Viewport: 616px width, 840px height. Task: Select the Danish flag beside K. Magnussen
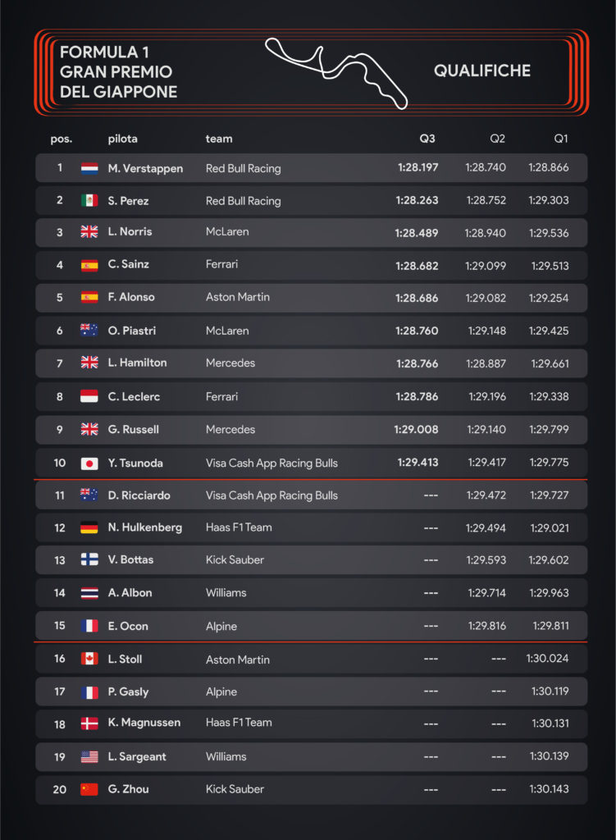point(89,724)
